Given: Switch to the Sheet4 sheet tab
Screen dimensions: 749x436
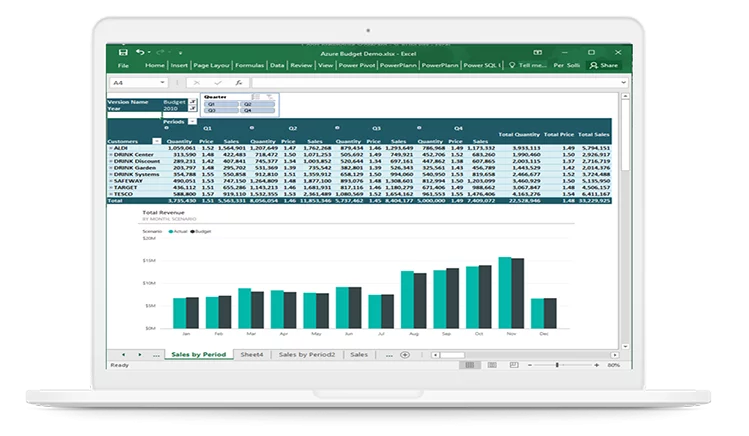Looking at the screenshot, I should pyautogui.click(x=252, y=355).
